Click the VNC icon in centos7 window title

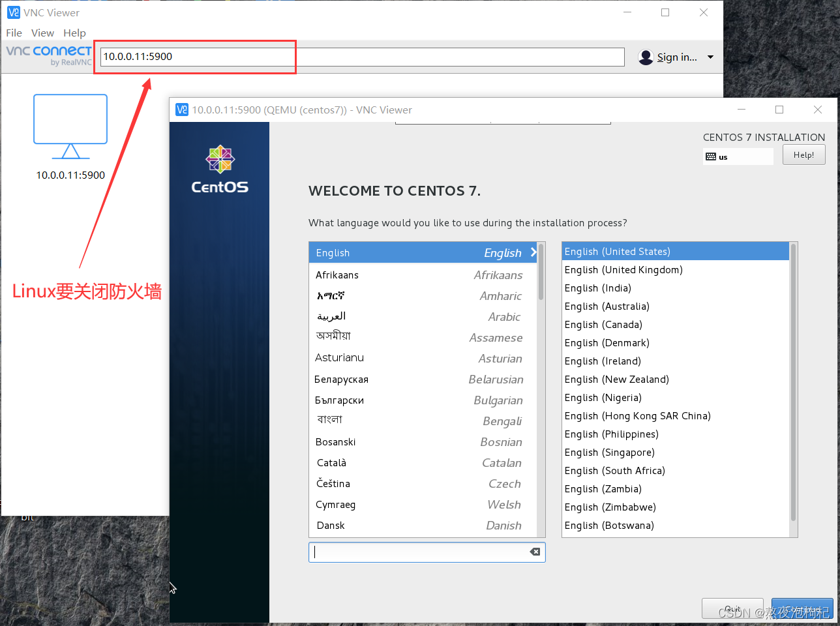(182, 110)
